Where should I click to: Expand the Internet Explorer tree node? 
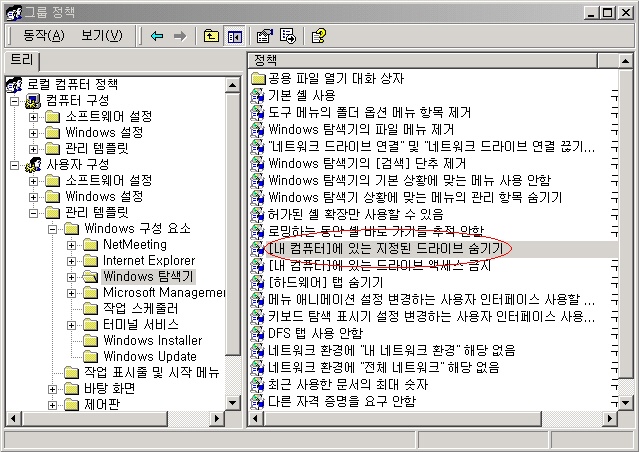(x=72, y=260)
